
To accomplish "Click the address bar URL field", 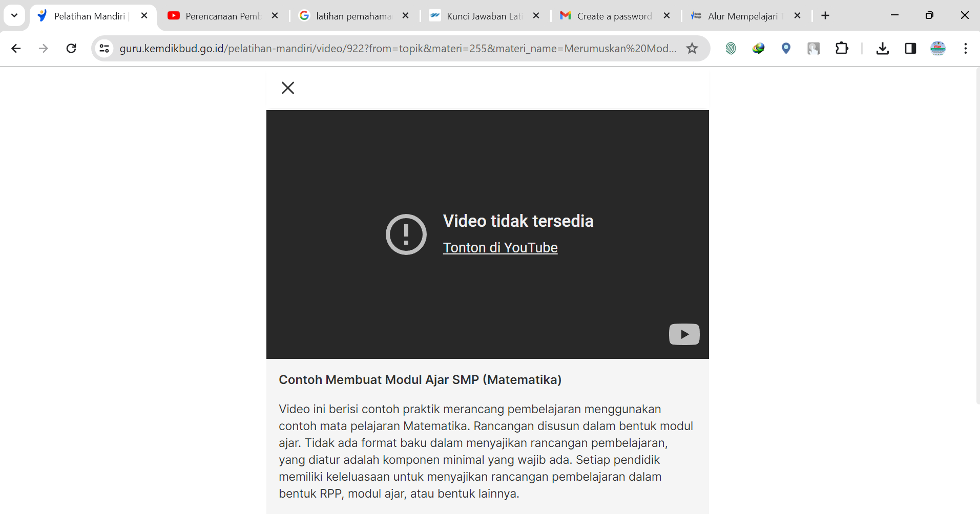I will tap(397, 49).
